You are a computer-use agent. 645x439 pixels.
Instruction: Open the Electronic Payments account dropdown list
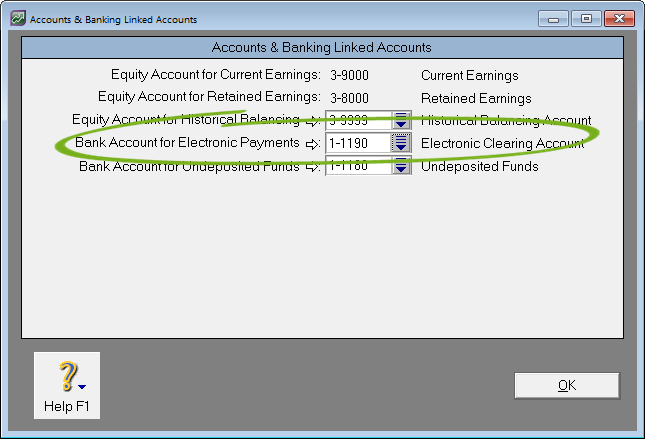tap(401, 144)
